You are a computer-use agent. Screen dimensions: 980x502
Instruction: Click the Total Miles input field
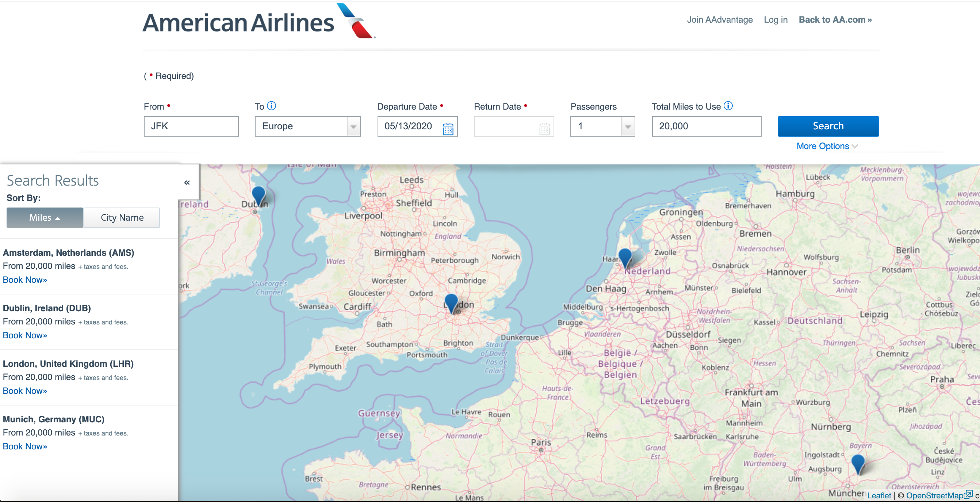click(x=707, y=126)
